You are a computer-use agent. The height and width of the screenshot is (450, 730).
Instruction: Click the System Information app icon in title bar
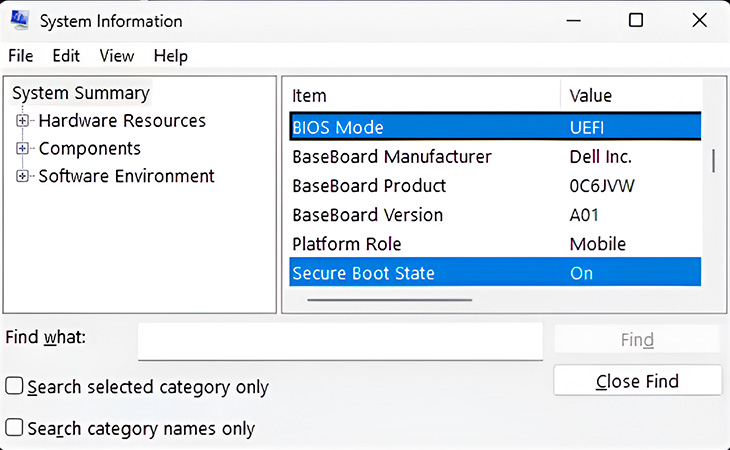point(19,20)
